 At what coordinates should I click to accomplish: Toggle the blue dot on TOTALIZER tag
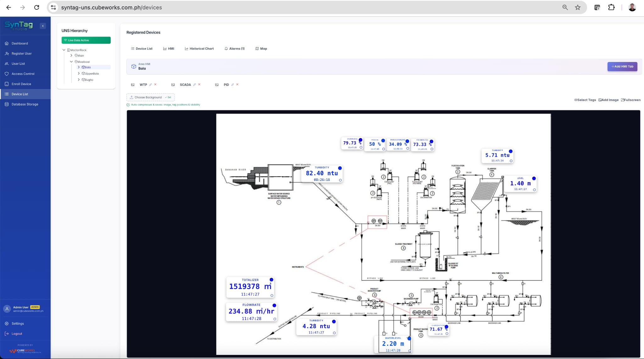tap(271, 280)
